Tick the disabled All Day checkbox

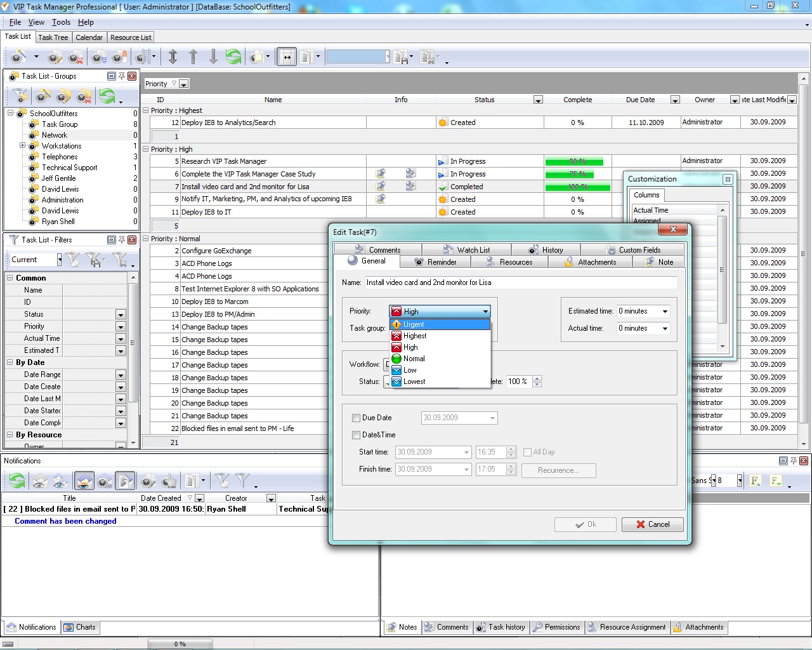pyautogui.click(x=527, y=452)
